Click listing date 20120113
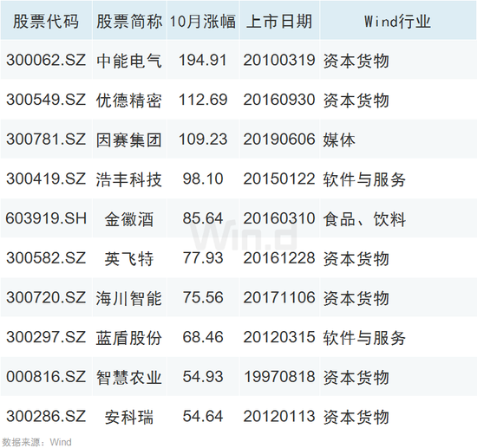The width and height of the screenshot is (477, 448). click(279, 416)
